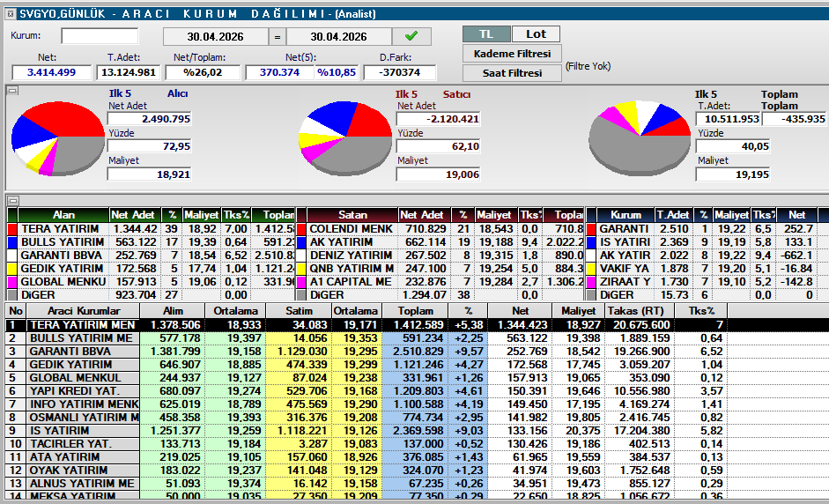The height and width of the screenshot is (504, 829).
Task: Select the YAPI KREDI YAT. row
Action: point(418,391)
